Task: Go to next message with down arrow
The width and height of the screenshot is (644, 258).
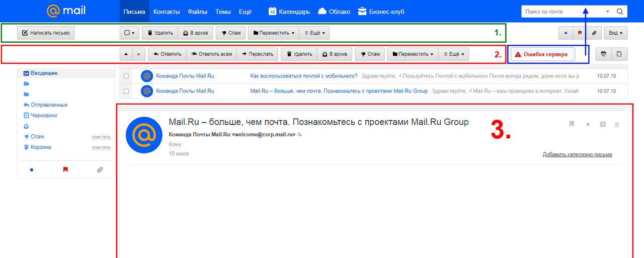Action: (139, 54)
